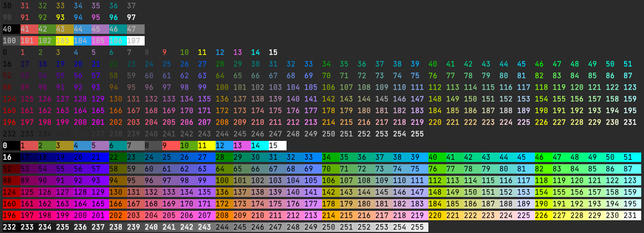Select the orange swatch labeled 208

[x=224, y=215]
